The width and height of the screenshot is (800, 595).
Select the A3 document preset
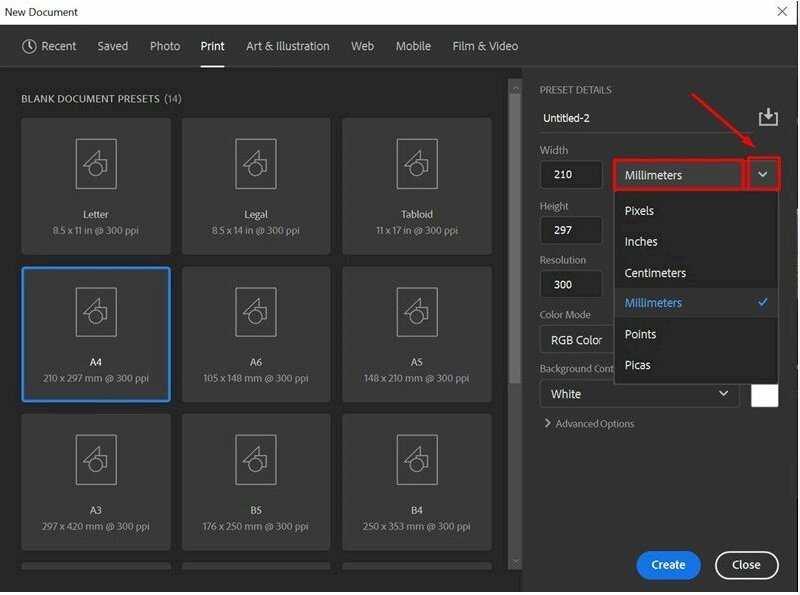[x=95, y=470]
